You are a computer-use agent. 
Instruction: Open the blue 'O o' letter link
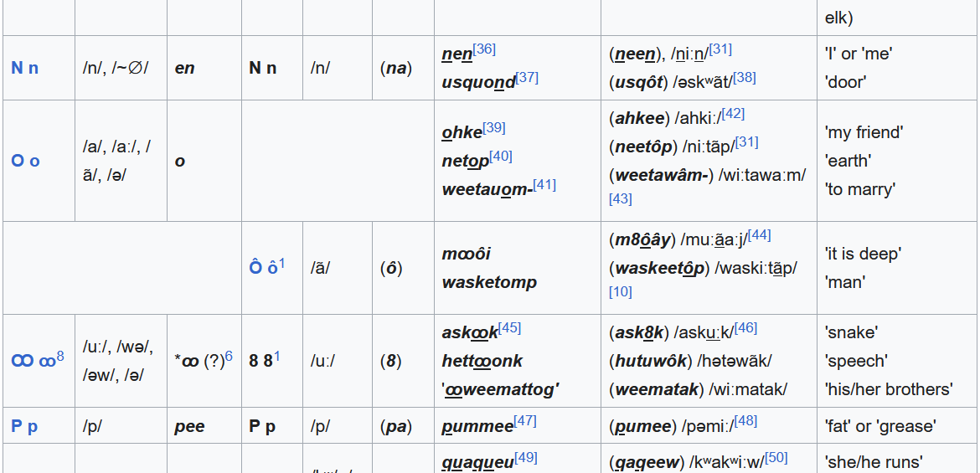[x=25, y=161]
